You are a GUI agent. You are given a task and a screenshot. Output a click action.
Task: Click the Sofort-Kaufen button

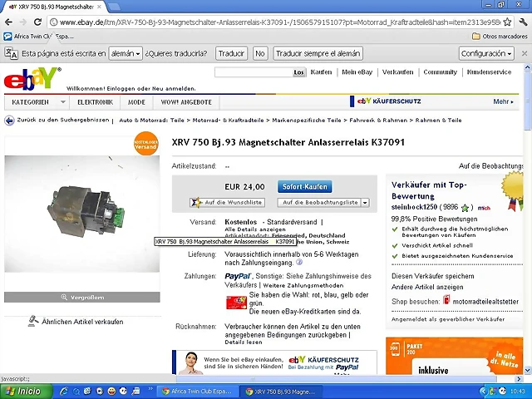pyautogui.click(x=305, y=186)
